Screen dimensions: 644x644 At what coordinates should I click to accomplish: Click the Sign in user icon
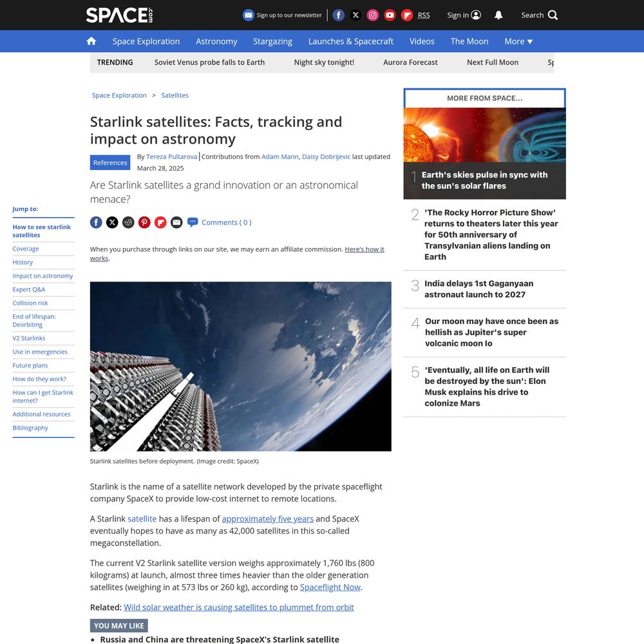click(x=476, y=15)
